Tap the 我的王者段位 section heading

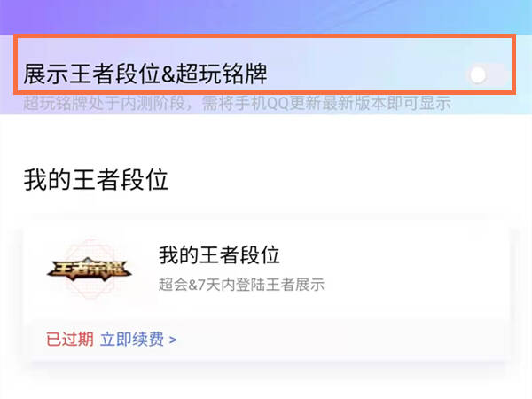click(96, 179)
